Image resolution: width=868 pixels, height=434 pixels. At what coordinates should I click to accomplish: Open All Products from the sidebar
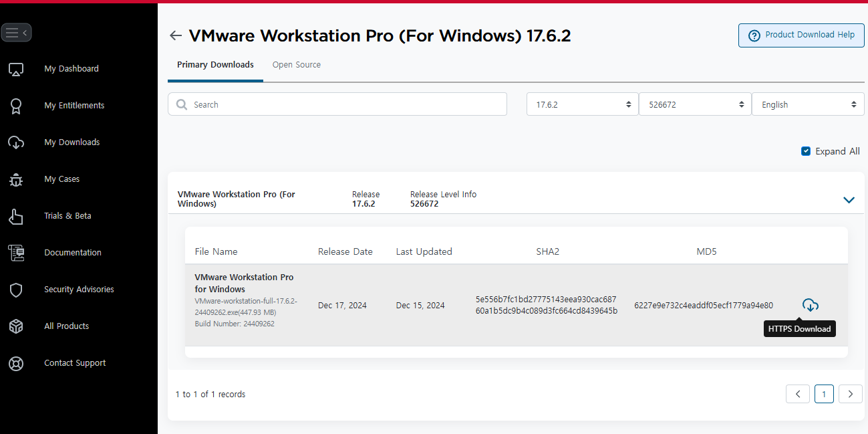(x=67, y=326)
